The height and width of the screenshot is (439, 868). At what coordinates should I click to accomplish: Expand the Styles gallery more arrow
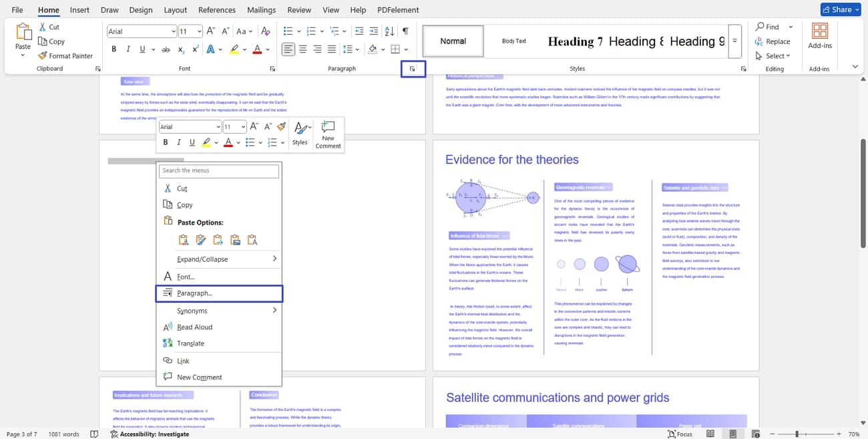[734, 41]
